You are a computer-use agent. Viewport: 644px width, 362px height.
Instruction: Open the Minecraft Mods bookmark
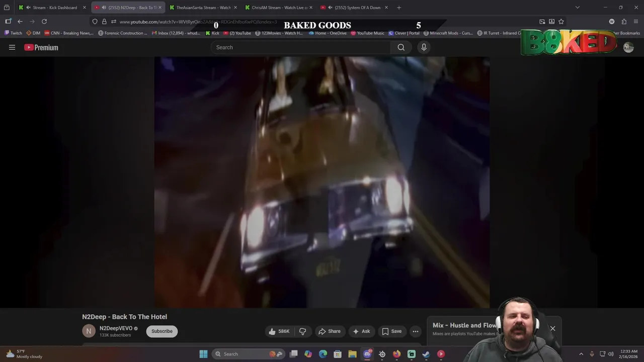448,33
